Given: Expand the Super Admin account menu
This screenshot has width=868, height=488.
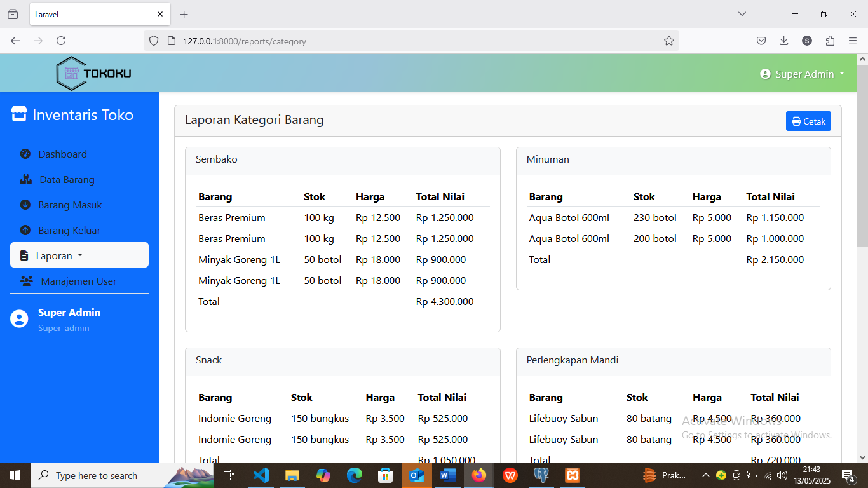Looking at the screenshot, I should coord(802,73).
